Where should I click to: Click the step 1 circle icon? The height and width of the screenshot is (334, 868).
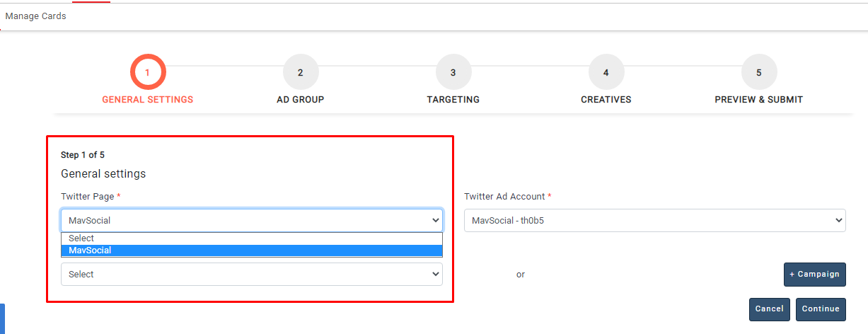(x=147, y=72)
